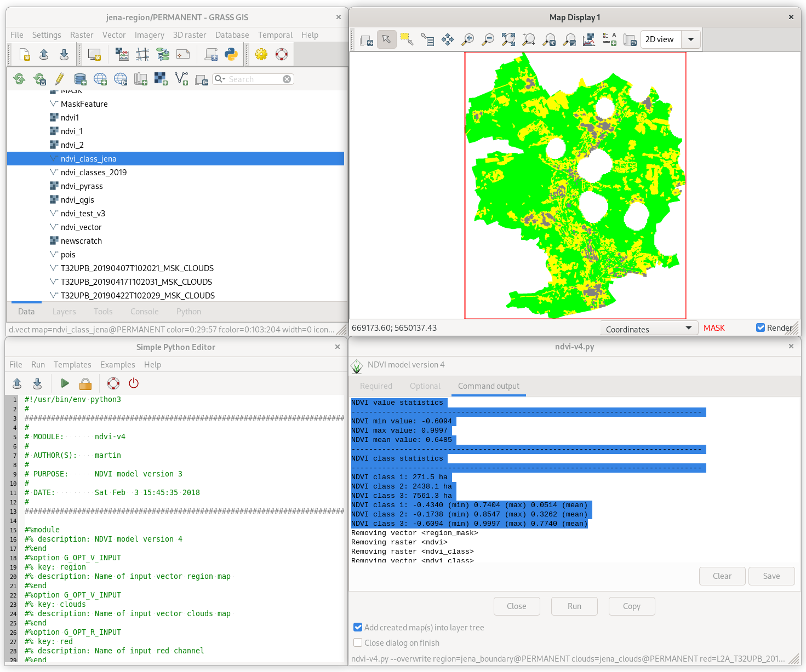This screenshot has width=806, height=672.
Task: Open the search options magnifier dropdown
Action: coord(220,79)
